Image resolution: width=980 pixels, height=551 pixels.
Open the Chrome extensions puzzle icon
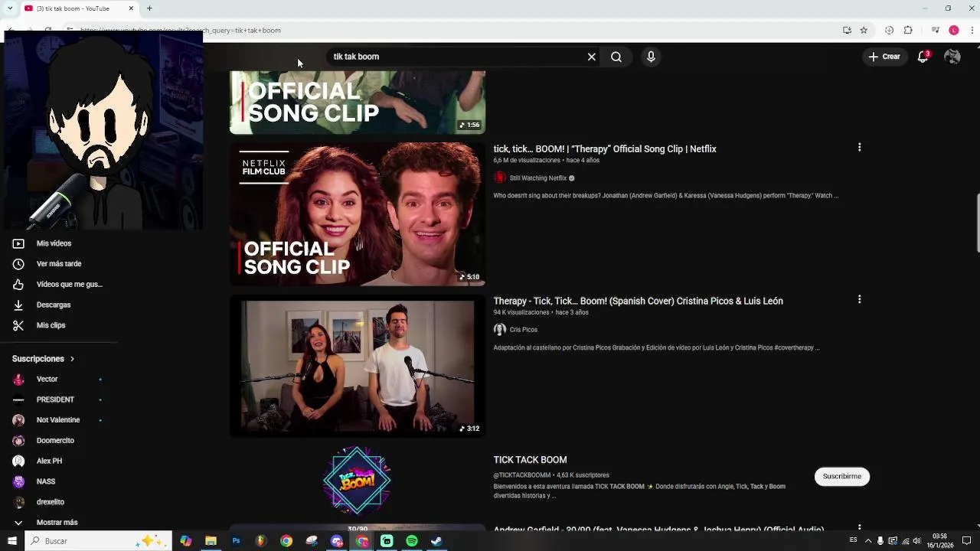[908, 31]
